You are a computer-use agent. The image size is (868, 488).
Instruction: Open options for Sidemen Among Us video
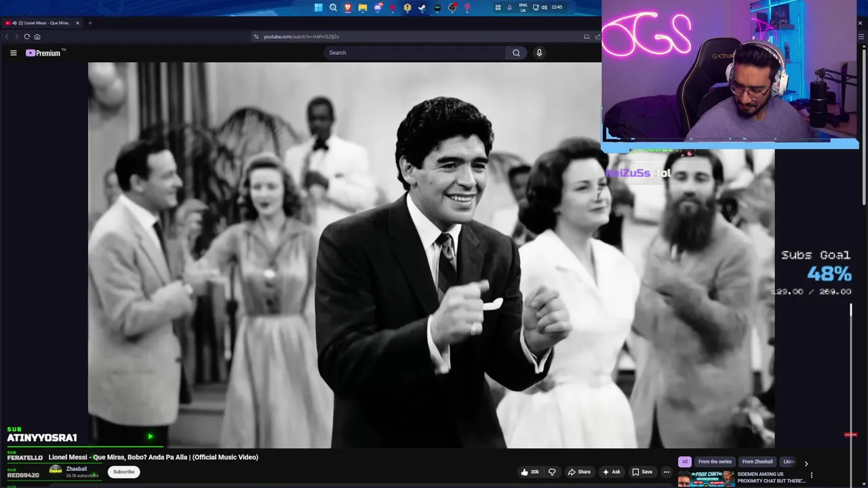click(812, 475)
